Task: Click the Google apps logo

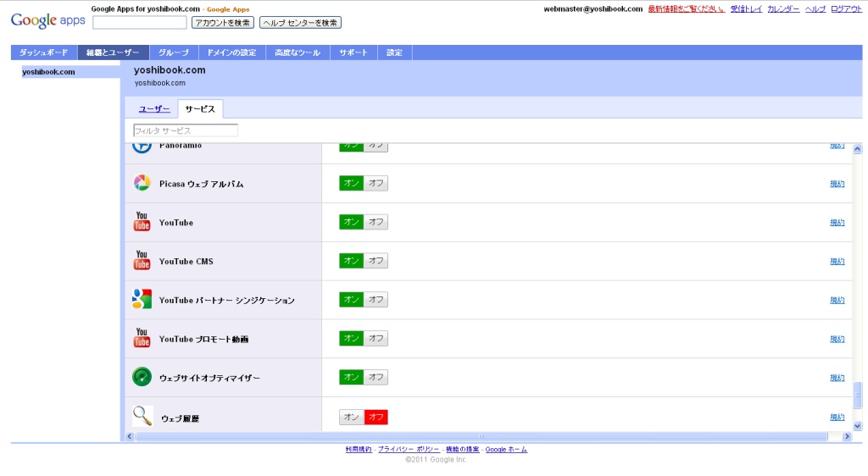Action: coord(48,20)
